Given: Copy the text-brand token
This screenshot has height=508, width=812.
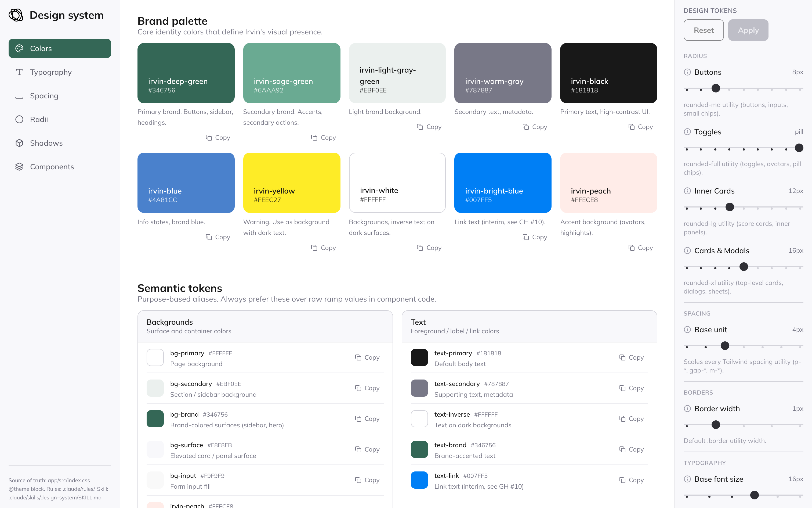Looking at the screenshot, I should pyautogui.click(x=632, y=449).
